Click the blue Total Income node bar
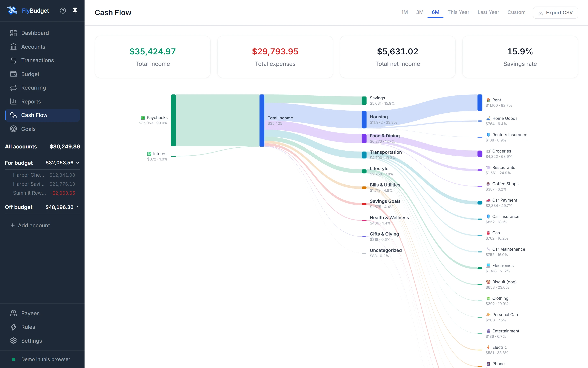This screenshot has width=588, height=368. pyautogui.click(x=262, y=120)
